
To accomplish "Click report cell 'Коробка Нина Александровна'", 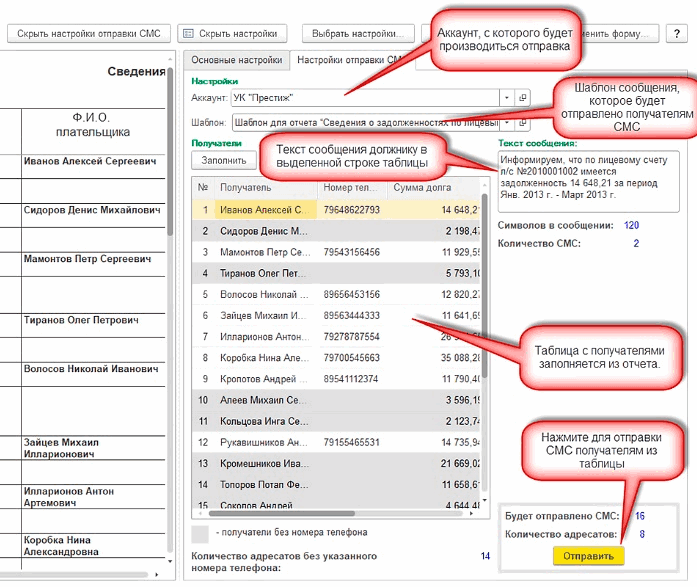I will tap(93, 546).
